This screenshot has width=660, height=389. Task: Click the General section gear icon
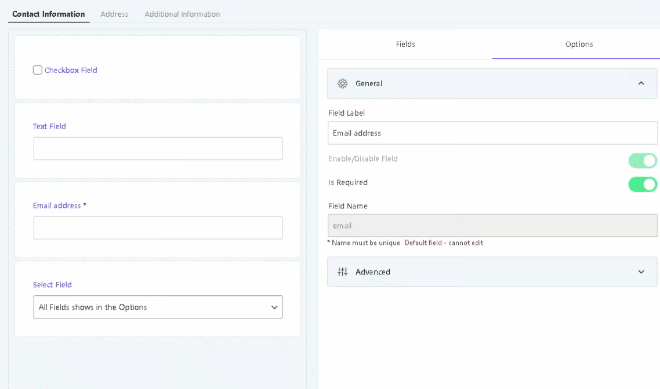click(343, 83)
